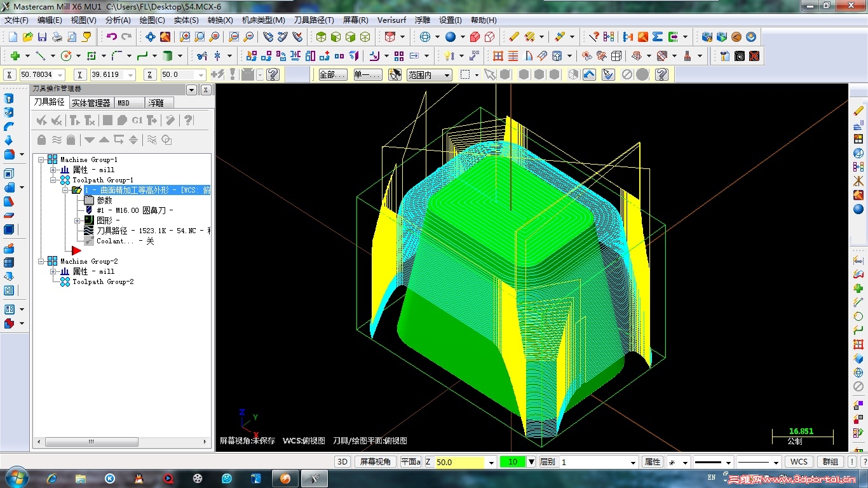Click the WCS button in status bar
The height and width of the screenshot is (488, 868).
pyautogui.click(x=799, y=462)
